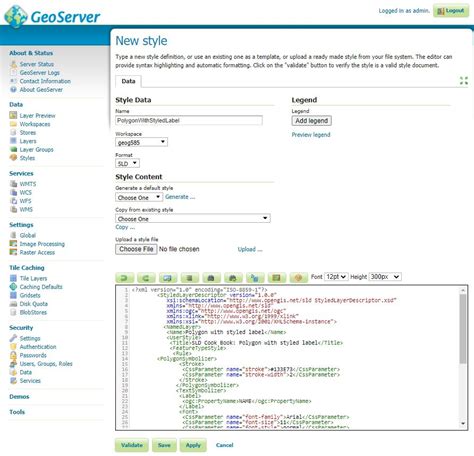Image resolution: width=474 pixels, height=456 pixels.
Task: Click the Save button
Action: [x=164, y=445]
